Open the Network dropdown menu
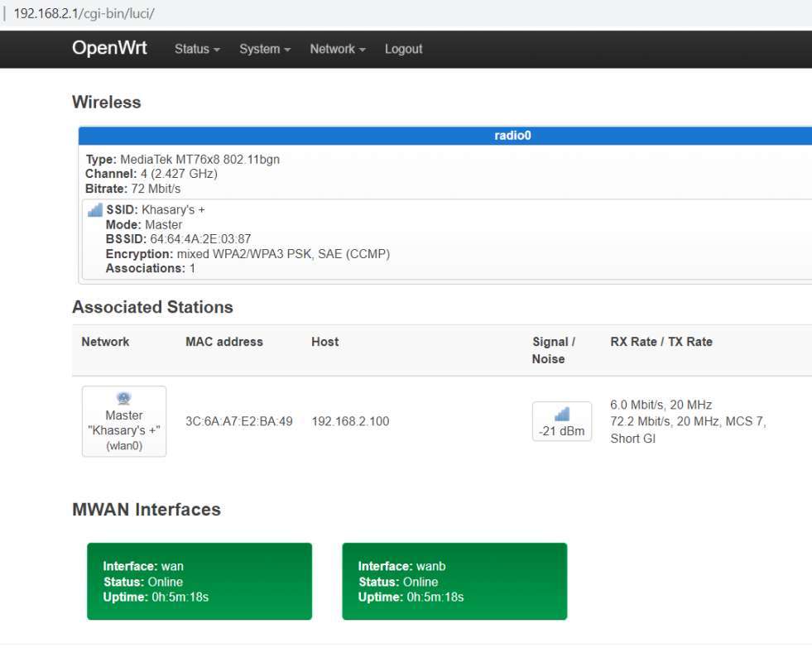 pos(338,50)
